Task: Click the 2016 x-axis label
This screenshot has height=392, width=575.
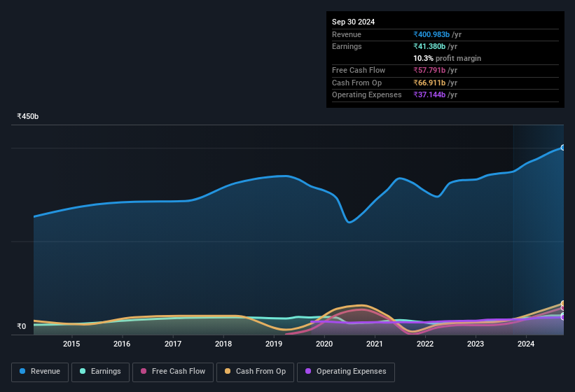Action: [x=122, y=344]
